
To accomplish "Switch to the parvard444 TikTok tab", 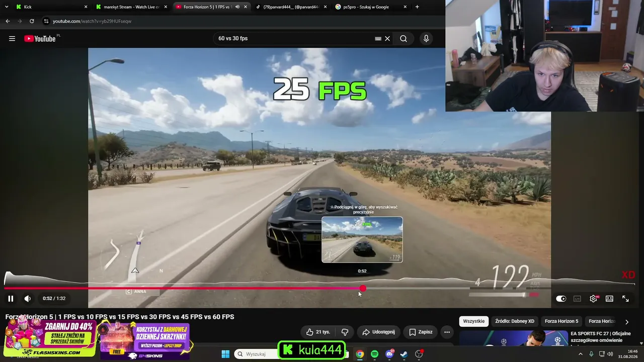I will (291, 7).
